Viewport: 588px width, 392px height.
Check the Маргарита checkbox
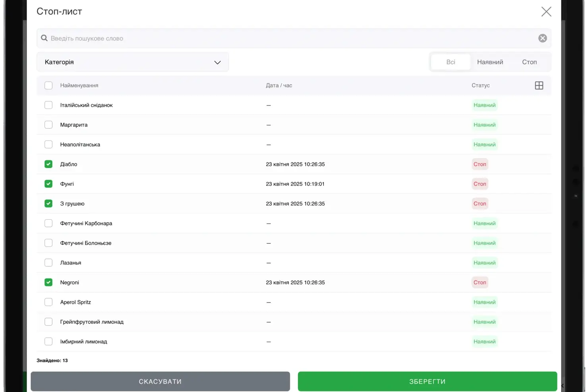(48, 125)
